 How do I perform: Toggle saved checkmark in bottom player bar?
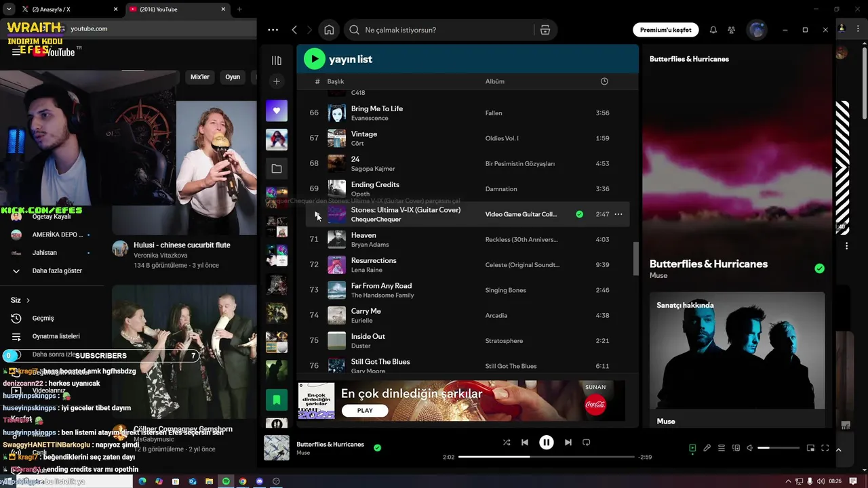coord(377,447)
